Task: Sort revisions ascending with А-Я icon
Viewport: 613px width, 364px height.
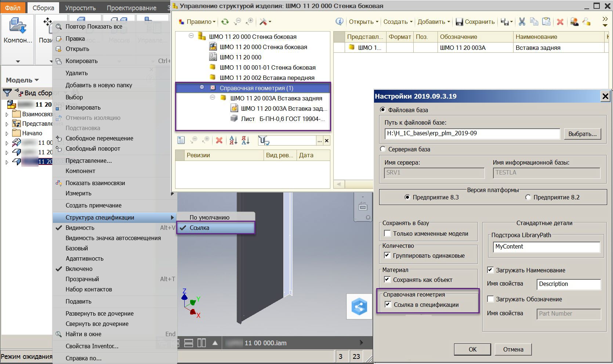Action: [233, 140]
